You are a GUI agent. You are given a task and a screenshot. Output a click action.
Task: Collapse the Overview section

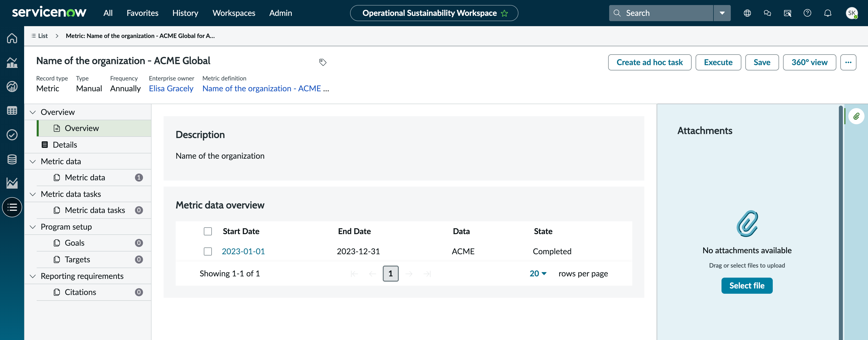click(x=33, y=112)
